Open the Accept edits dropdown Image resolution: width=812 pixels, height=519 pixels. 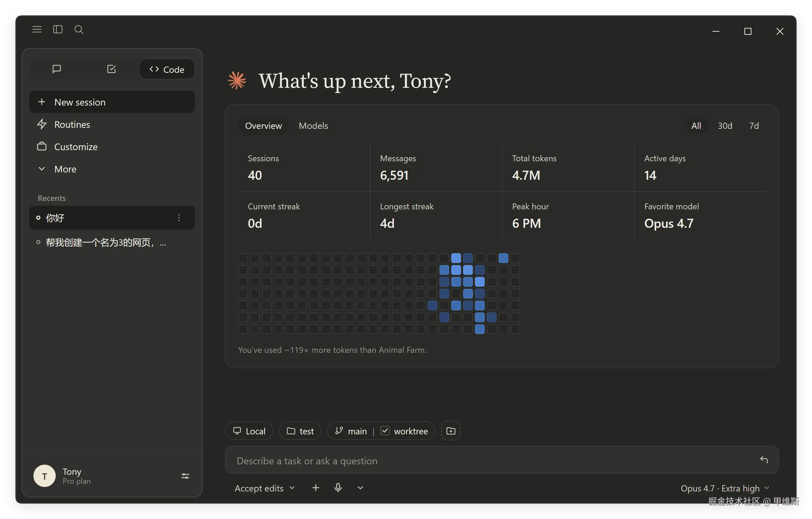[x=265, y=488]
